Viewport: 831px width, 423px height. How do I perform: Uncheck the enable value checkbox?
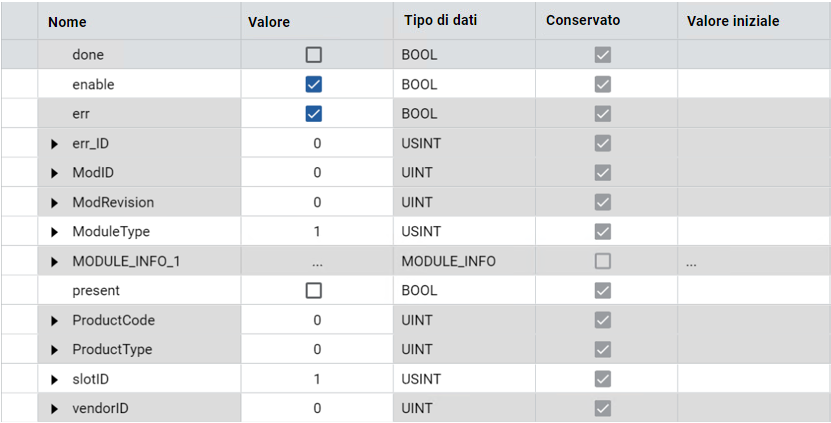pyautogui.click(x=314, y=85)
